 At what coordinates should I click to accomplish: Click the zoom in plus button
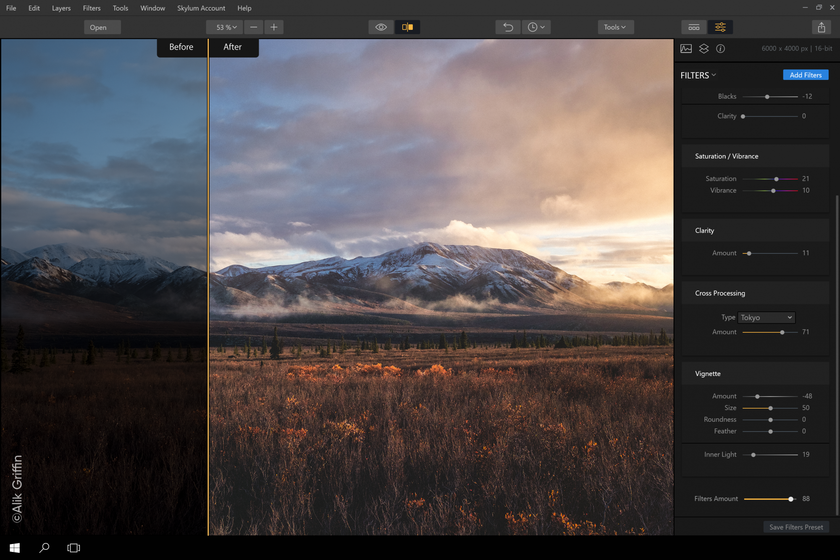tap(274, 27)
